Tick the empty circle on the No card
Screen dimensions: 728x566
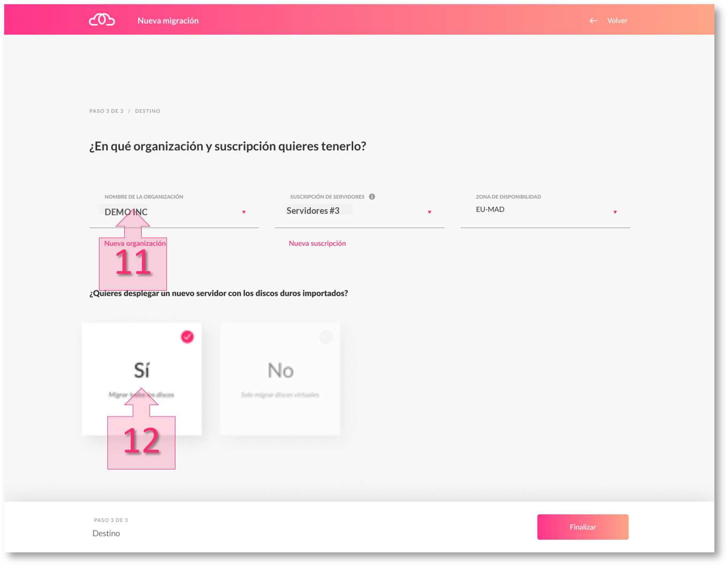pos(326,337)
